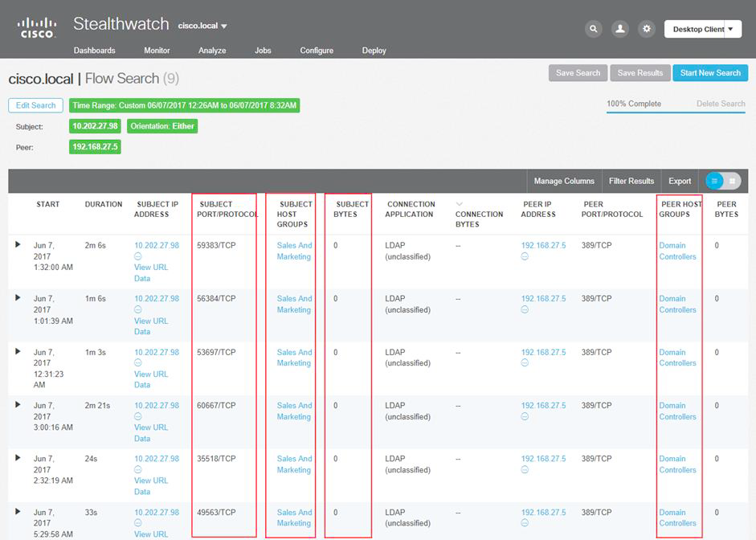The height and width of the screenshot is (540, 756).
Task: Select the 2m 21s duration cell
Action: 97,406
